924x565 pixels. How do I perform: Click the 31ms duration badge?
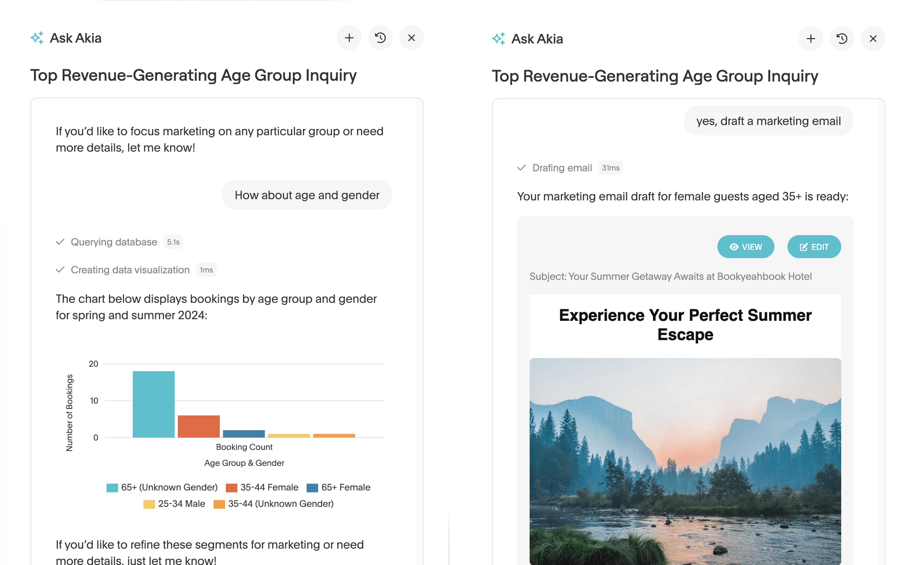coord(610,168)
